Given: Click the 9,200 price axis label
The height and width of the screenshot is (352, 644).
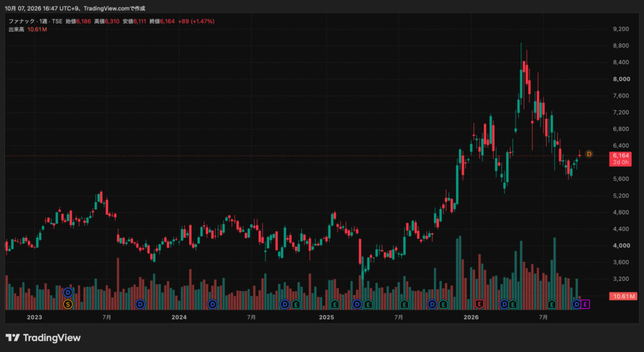Looking at the screenshot, I should click(x=621, y=29).
